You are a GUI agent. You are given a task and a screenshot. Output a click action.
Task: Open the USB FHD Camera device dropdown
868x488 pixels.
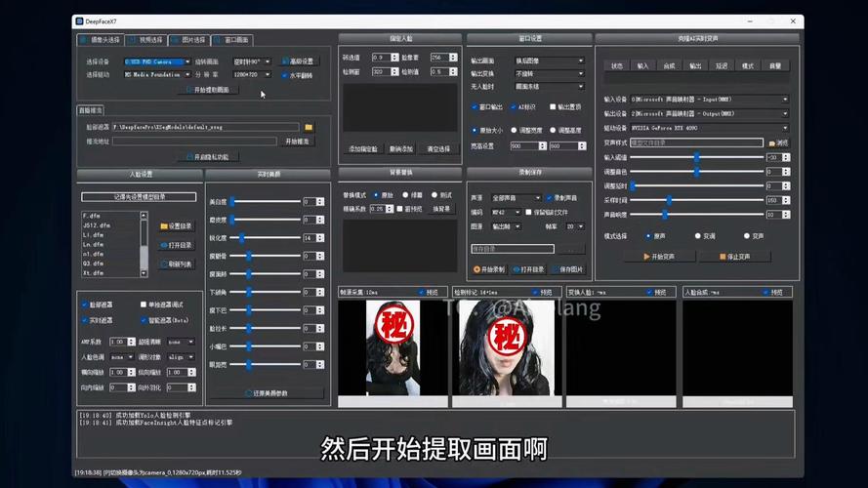click(157, 61)
